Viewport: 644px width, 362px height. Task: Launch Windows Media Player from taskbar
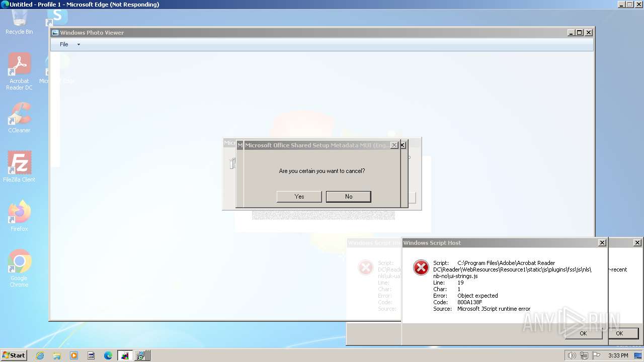(74, 355)
